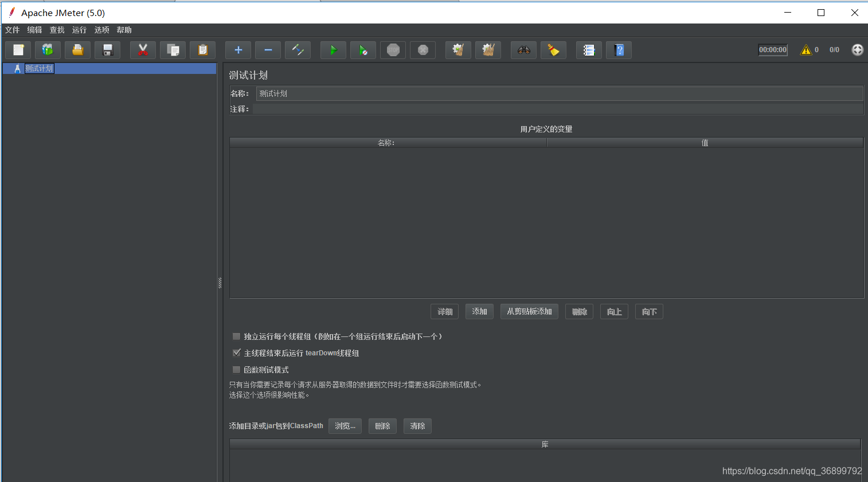Click the Toggle enable/disable icon

click(298, 50)
